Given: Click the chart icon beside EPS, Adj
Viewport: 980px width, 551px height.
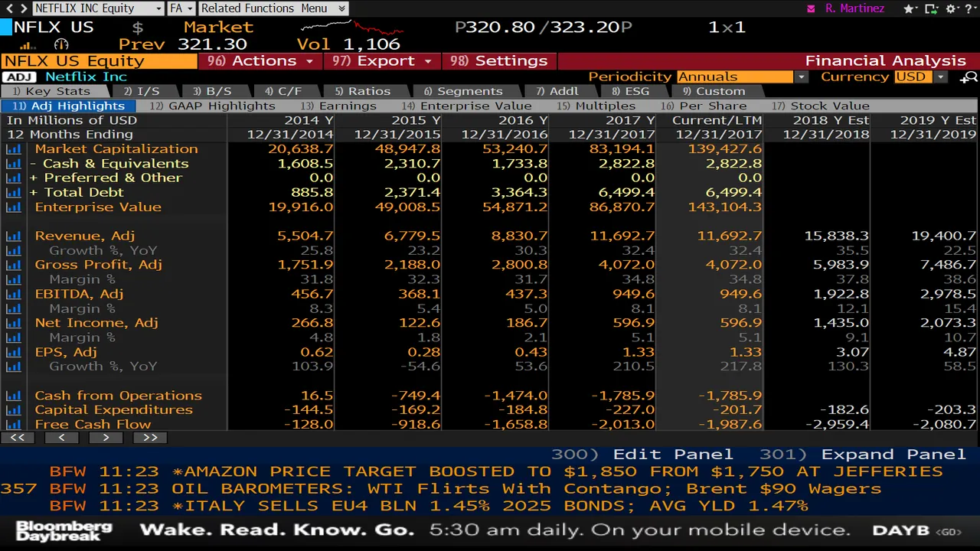Looking at the screenshot, I should [13, 353].
